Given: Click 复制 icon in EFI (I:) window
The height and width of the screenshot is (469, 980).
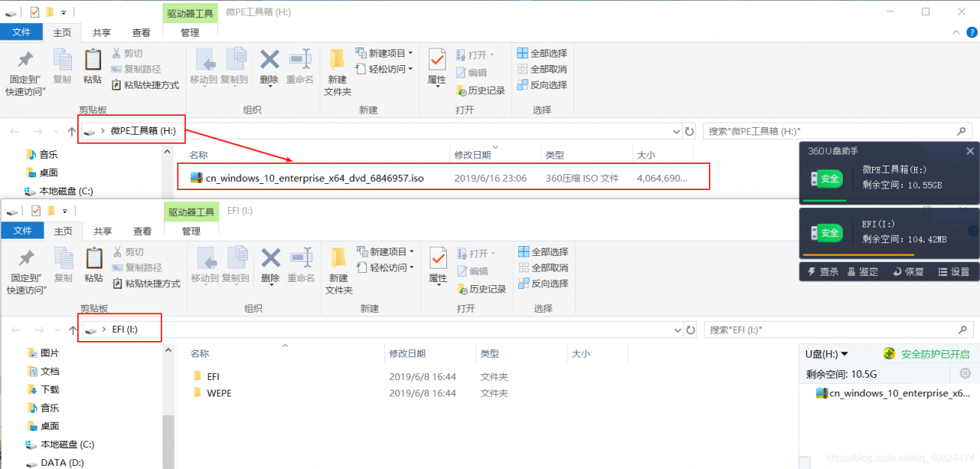Looking at the screenshot, I should point(64,258).
